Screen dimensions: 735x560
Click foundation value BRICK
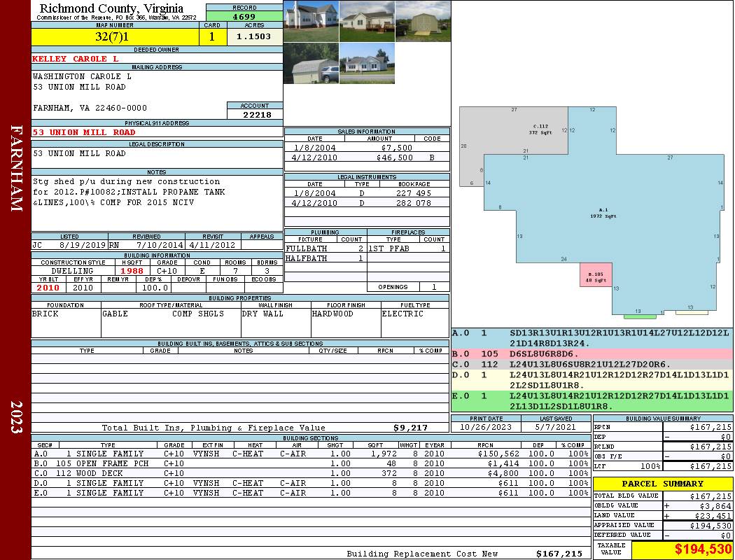45,314
